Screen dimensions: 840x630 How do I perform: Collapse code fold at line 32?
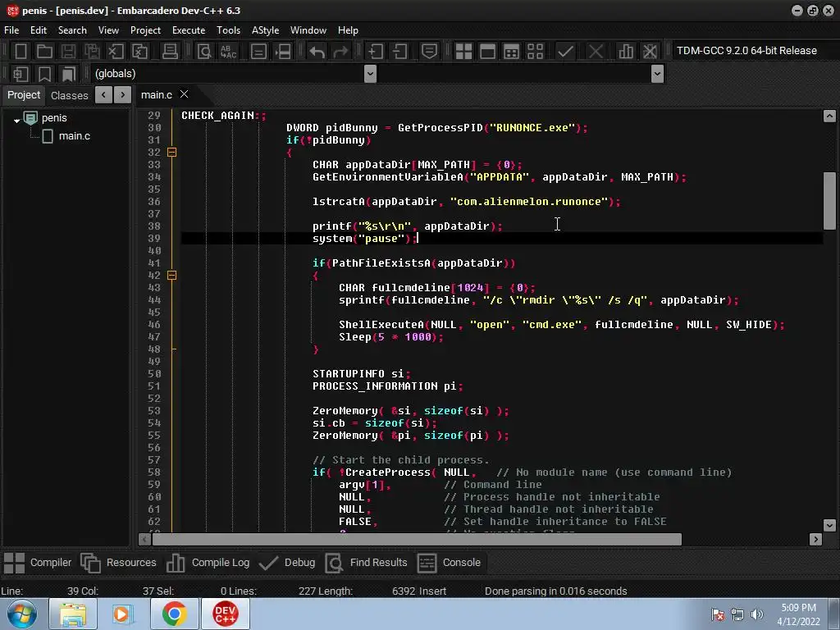click(172, 152)
